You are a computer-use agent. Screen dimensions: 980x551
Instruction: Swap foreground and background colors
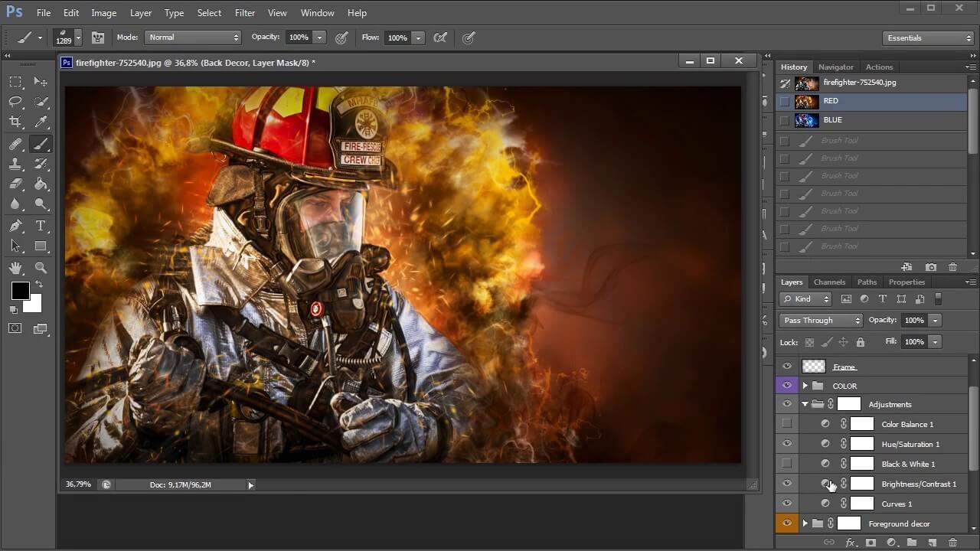coord(39,285)
